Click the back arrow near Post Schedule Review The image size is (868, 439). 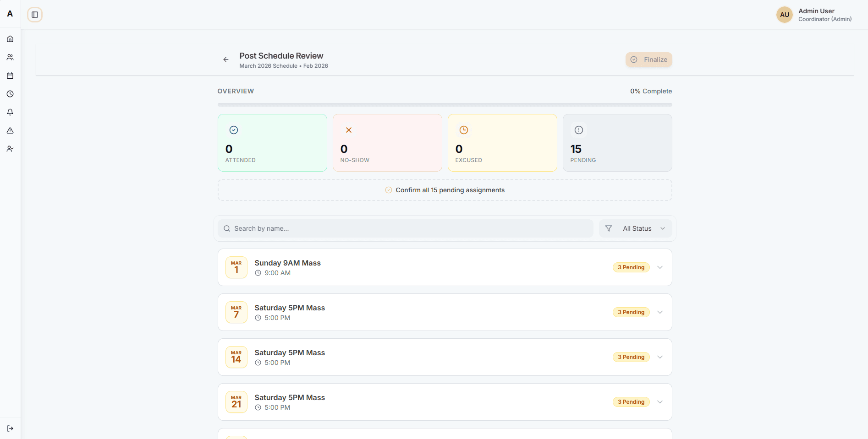(x=225, y=59)
